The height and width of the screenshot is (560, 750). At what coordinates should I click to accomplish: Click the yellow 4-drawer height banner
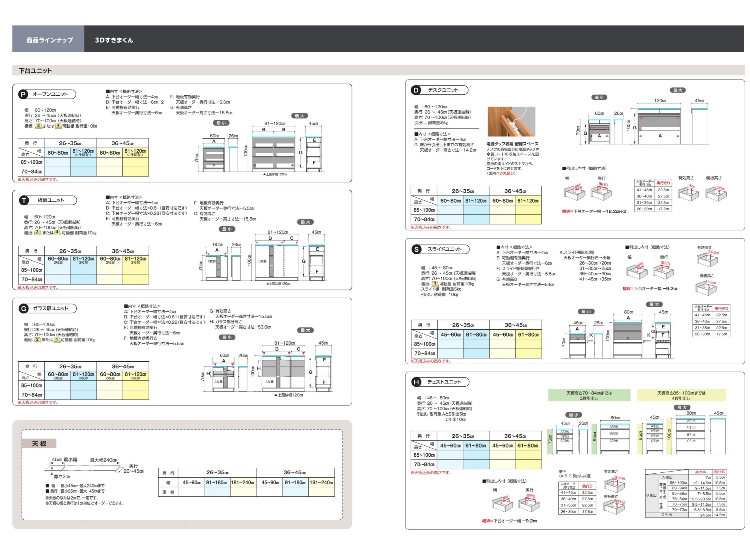pyautogui.click(x=681, y=396)
